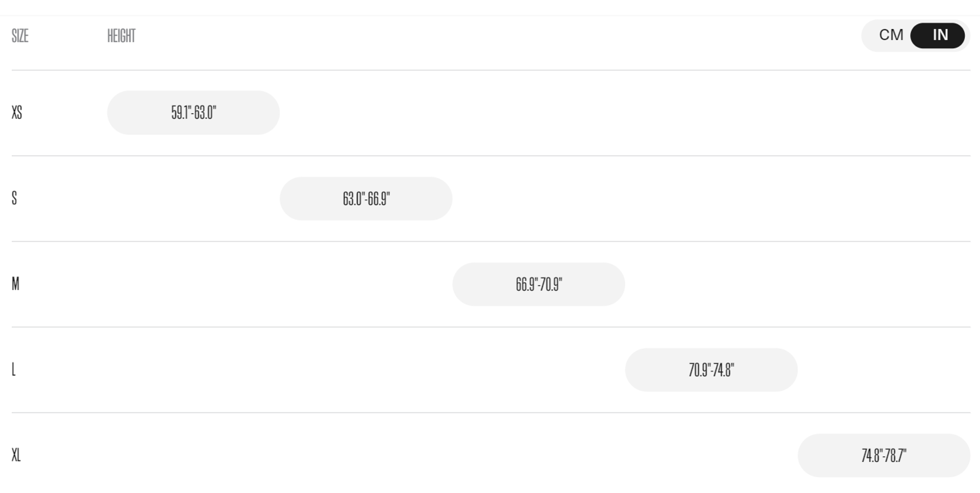Select the XL size label

(x=16, y=455)
